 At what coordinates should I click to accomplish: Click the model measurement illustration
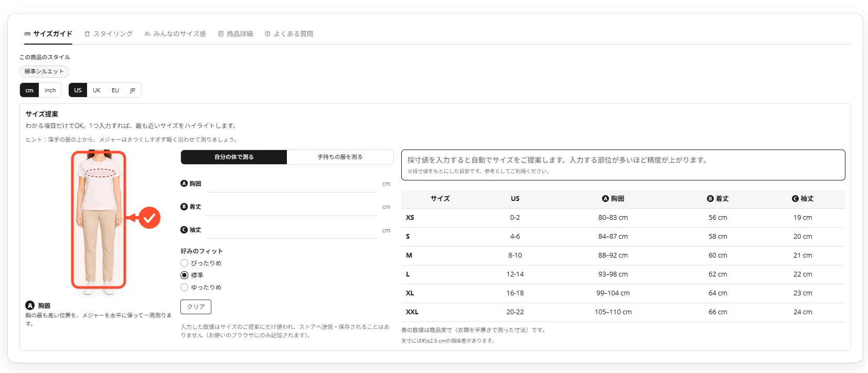pyautogui.click(x=99, y=222)
